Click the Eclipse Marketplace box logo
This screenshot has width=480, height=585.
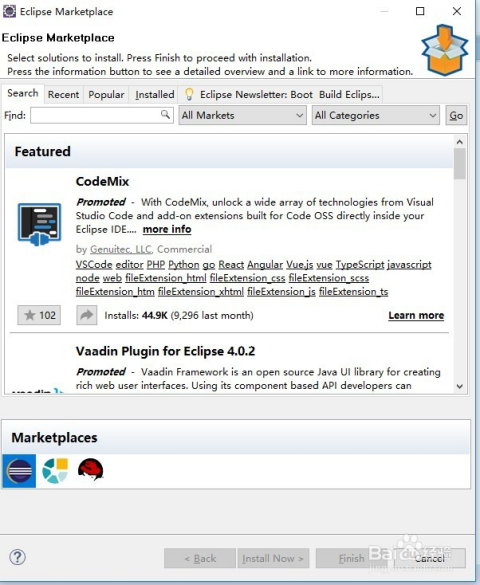(x=445, y=50)
